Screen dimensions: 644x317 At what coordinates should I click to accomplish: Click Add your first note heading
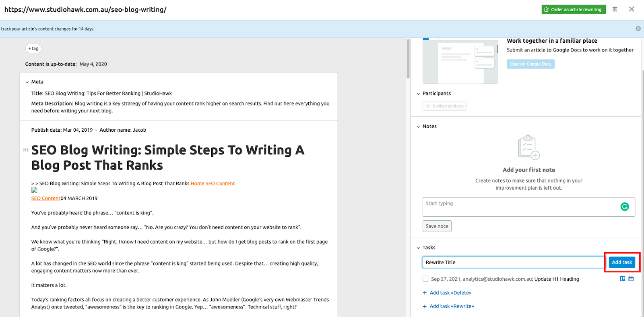click(529, 170)
